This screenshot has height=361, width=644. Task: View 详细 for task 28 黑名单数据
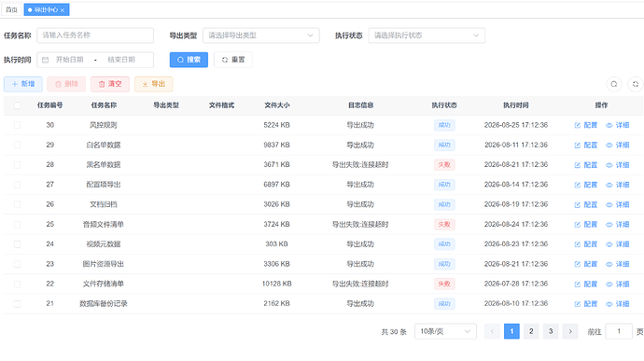(617, 165)
